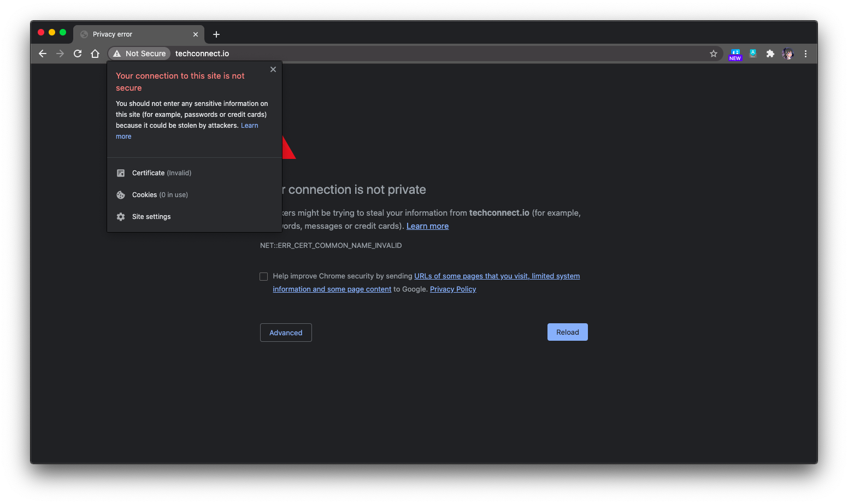The height and width of the screenshot is (504, 848).
Task: Reload page using toolbar refresh icon
Action: 78,54
